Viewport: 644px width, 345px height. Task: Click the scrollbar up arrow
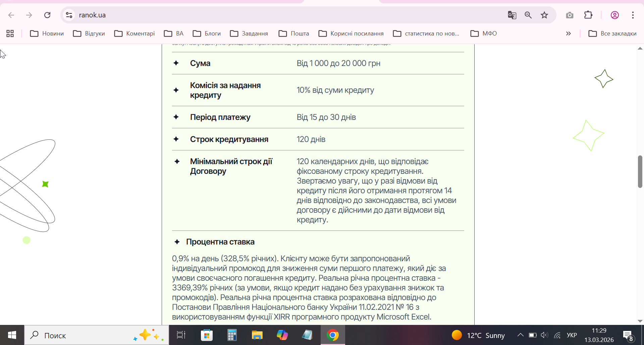(640, 49)
